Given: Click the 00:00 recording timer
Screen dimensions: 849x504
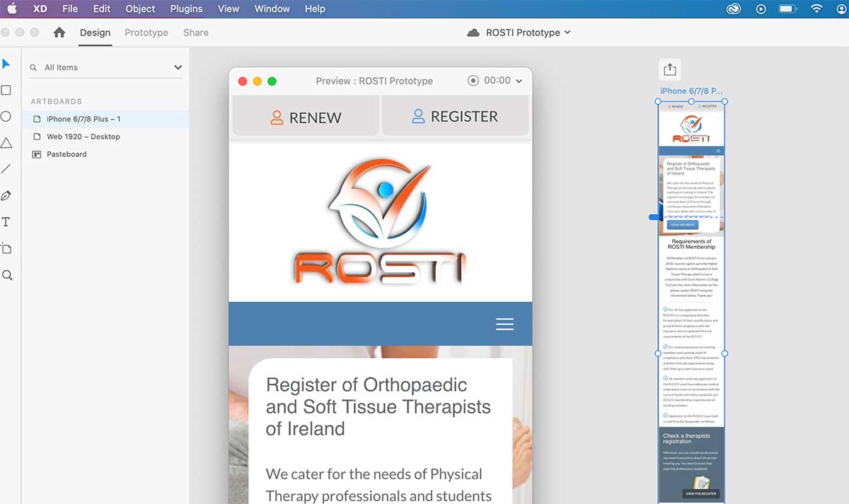Looking at the screenshot, I should coord(497,81).
